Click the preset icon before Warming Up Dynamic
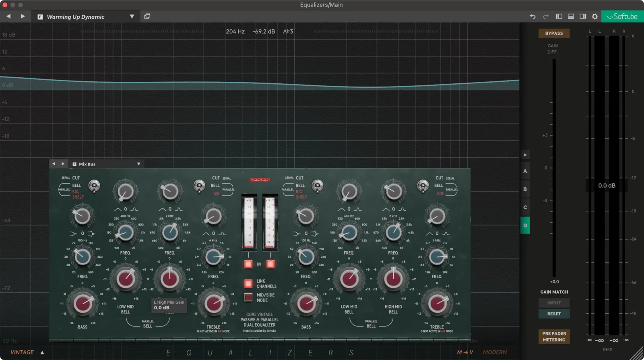644x360 pixels. click(x=40, y=17)
